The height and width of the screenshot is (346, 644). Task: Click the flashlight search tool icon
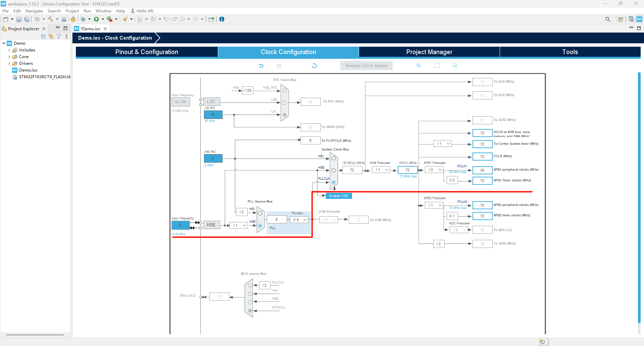pos(125,19)
